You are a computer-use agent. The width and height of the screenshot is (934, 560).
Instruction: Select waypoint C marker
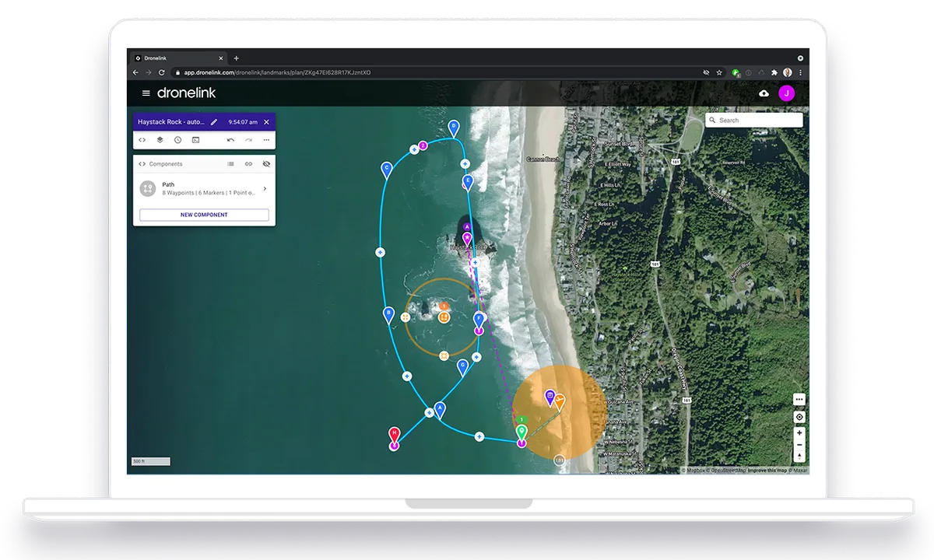pos(386,169)
